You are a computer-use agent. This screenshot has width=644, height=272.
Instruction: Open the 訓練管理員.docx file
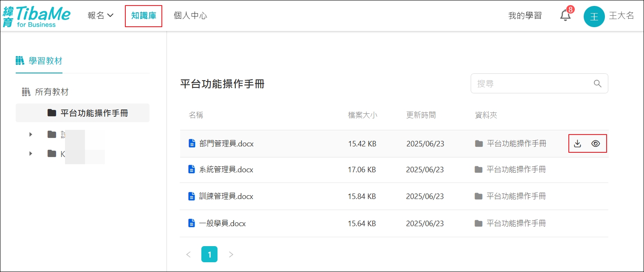click(x=226, y=196)
